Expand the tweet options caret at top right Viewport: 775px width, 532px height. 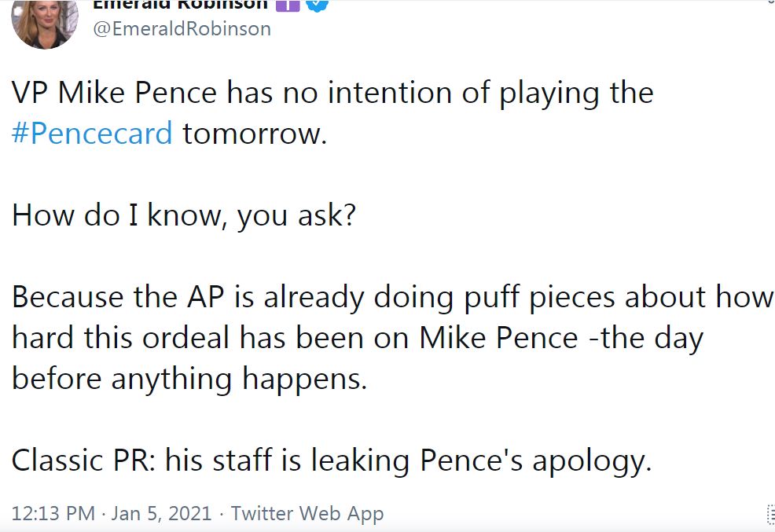769,3
